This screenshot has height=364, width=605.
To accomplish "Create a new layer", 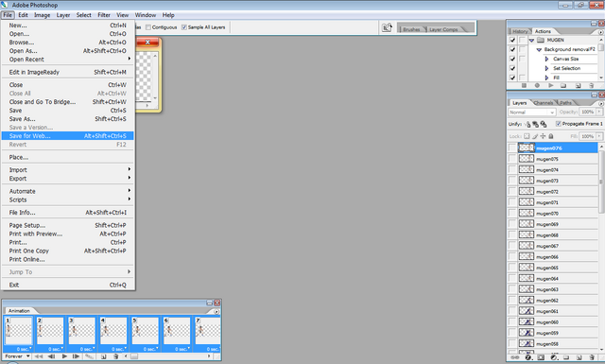I will pos(579,357).
